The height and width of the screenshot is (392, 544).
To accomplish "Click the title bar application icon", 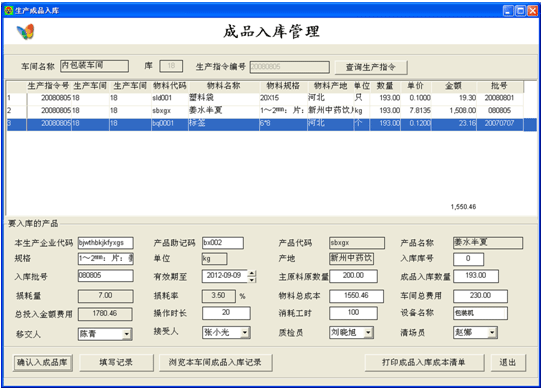I will [8, 10].
